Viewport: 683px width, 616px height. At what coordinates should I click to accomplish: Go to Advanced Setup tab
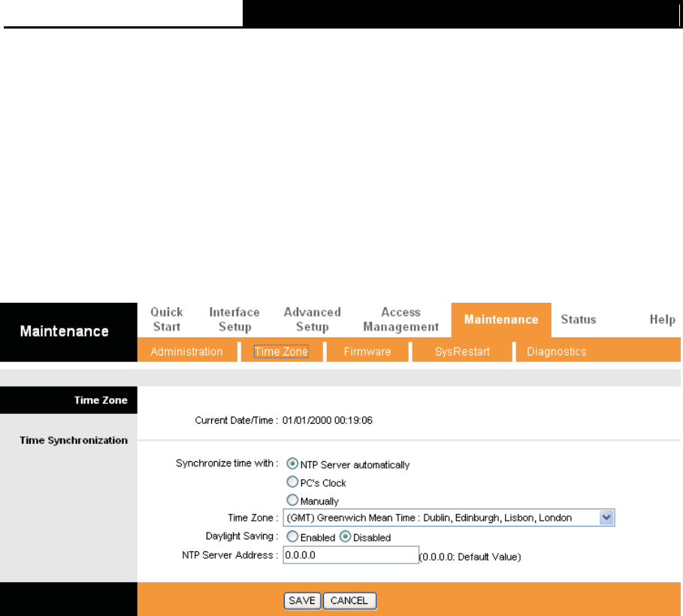313,319
